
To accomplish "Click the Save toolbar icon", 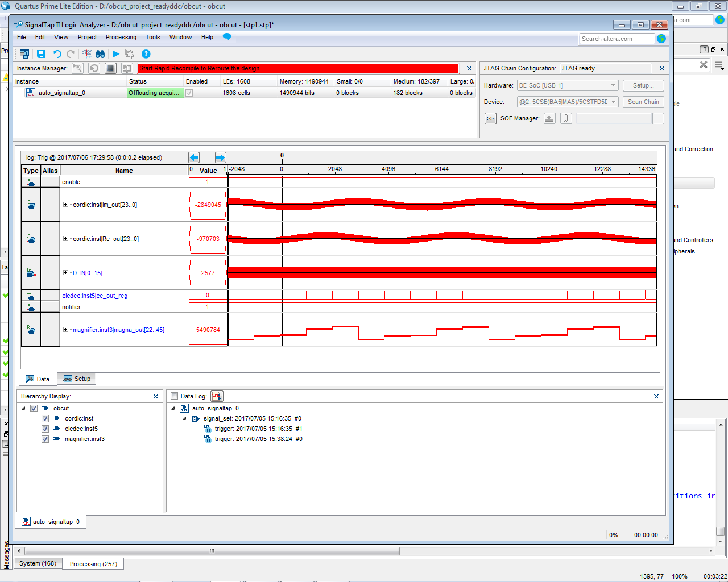I will 41,54.
